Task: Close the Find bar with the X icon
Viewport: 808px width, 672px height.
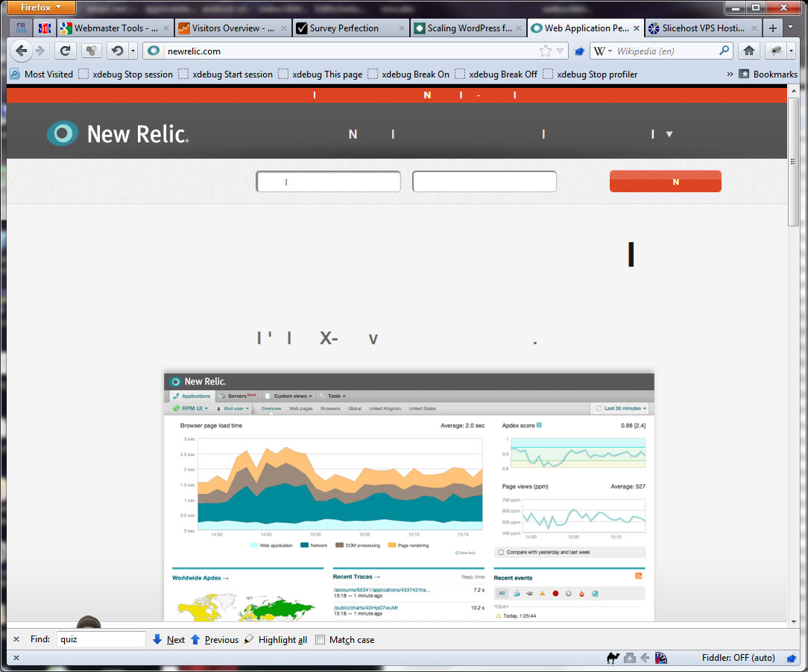Action: pos(16,639)
